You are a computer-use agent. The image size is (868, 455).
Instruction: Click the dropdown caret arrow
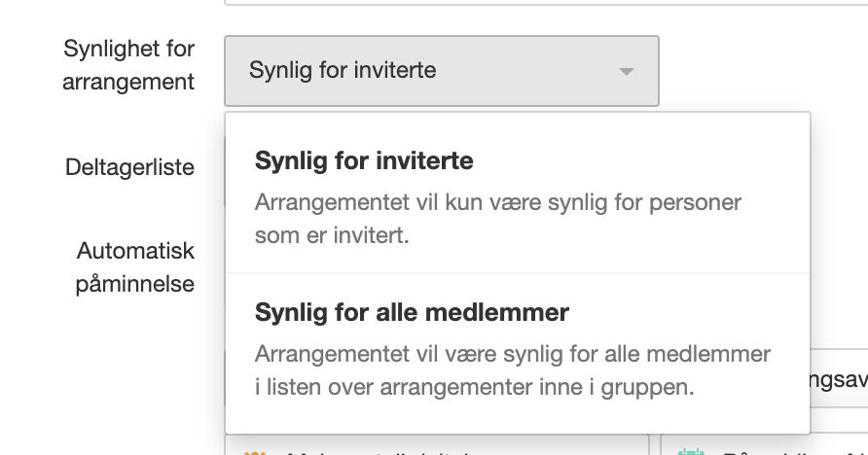click(x=626, y=71)
